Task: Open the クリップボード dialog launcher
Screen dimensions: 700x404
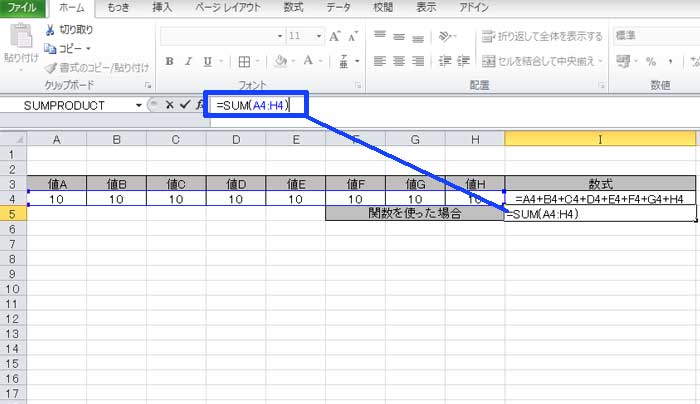Action: (x=148, y=85)
